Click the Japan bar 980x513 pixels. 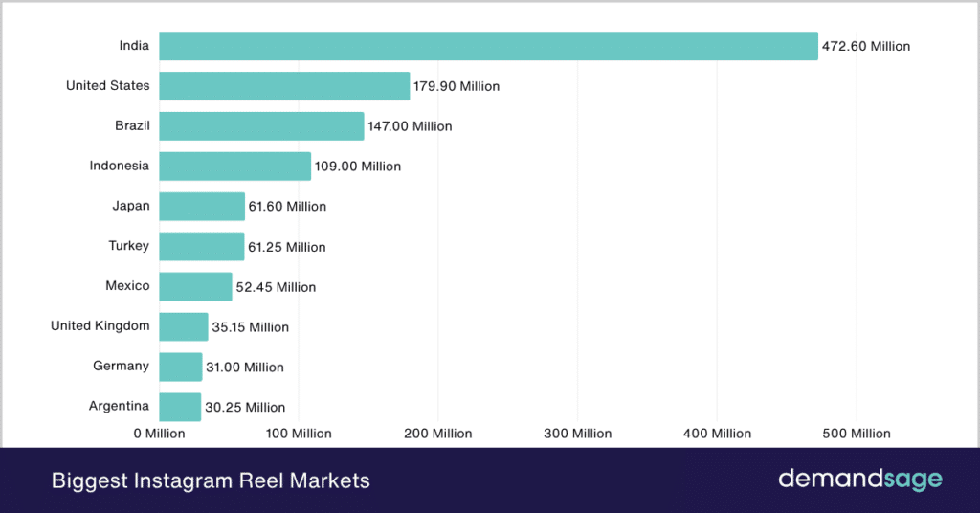[202, 206]
